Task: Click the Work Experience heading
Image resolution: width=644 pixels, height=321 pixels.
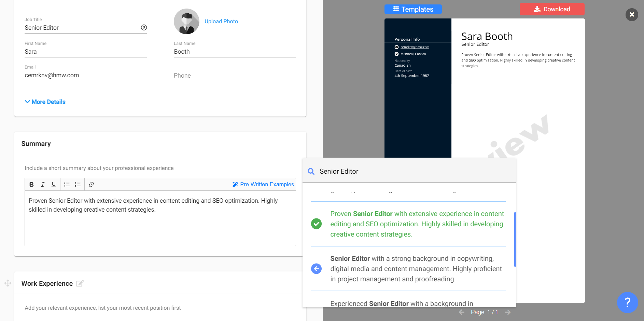Action: 47,283
